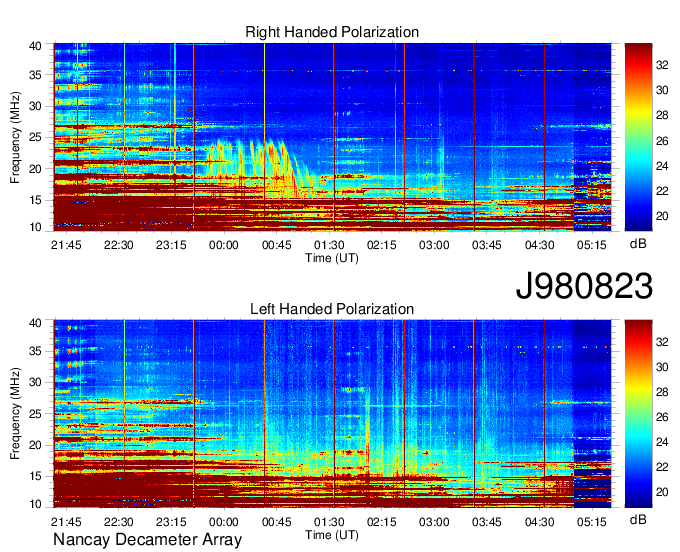Click the 05:15 time tick on right-handed plot
680x552 pixels.
click(x=592, y=245)
